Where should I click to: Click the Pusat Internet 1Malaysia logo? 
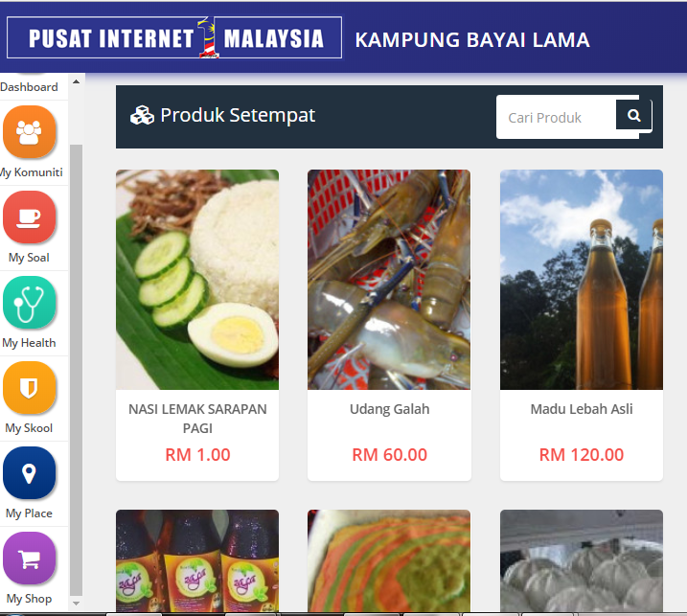pyautogui.click(x=174, y=37)
